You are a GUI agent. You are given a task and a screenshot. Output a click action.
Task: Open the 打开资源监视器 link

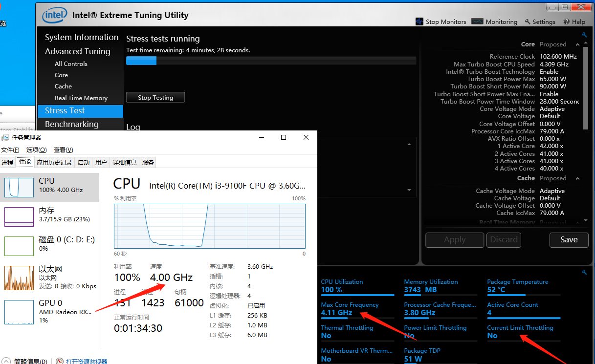(x=87, y=362)
